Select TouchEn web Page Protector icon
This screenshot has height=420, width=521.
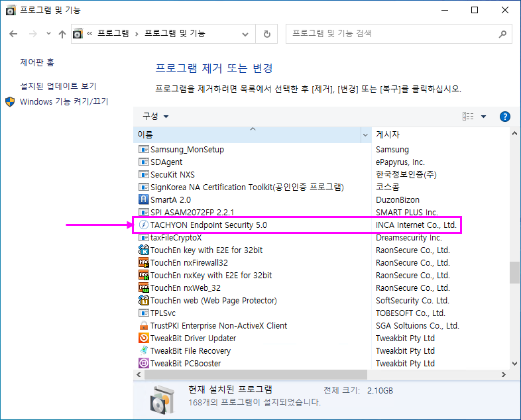tap(144, 300)
